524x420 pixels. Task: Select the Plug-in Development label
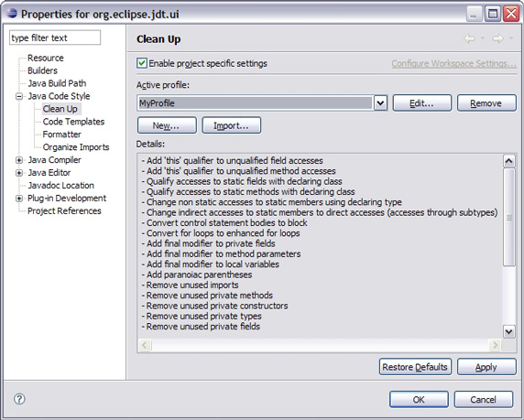coord(67,199)
